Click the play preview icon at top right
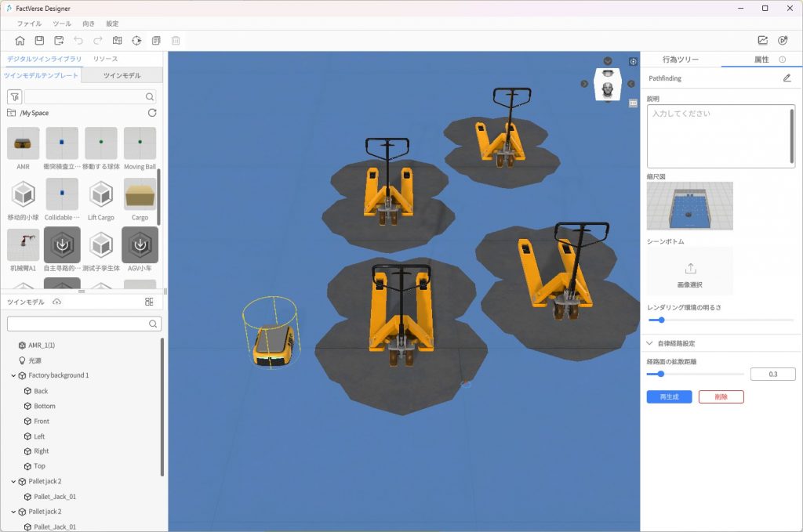This screenshot has height=532, width=803. (782, 41)
